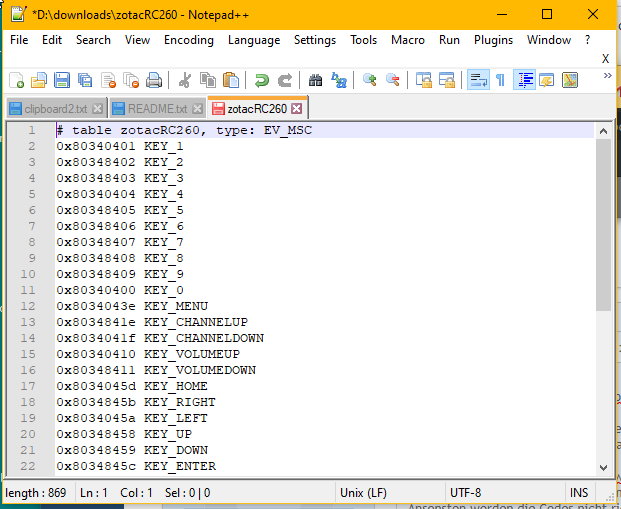The image size is (621, 509).
Task: Open the Edit menu
Action: point(52,40)
